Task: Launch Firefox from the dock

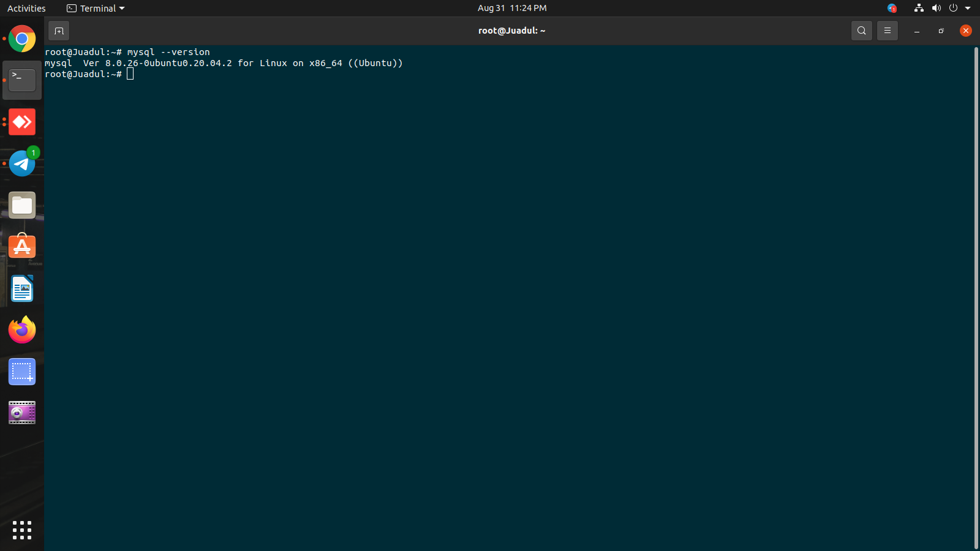Action: 22,330
